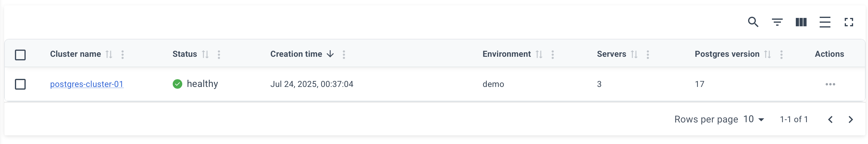This screenshot has height=144, width=868.
Task: Sort by Cluster name arrows
Action: click(x=109, y=54)
